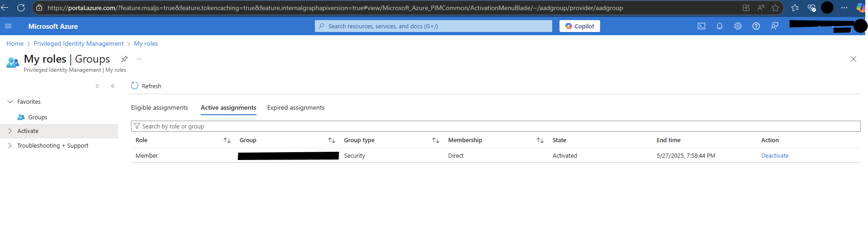This screenshot has width=868, height=229.
Task: Sort the table by Role
Action: pos(227,140)
